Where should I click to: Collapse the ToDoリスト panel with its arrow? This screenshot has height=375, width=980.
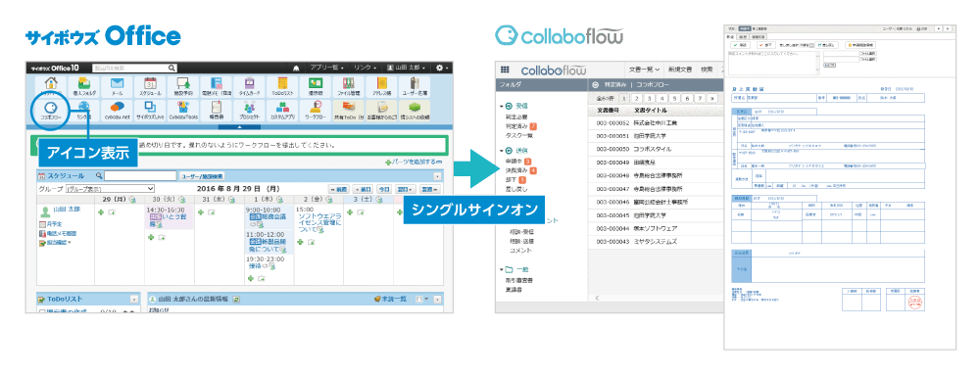(134, 300)
